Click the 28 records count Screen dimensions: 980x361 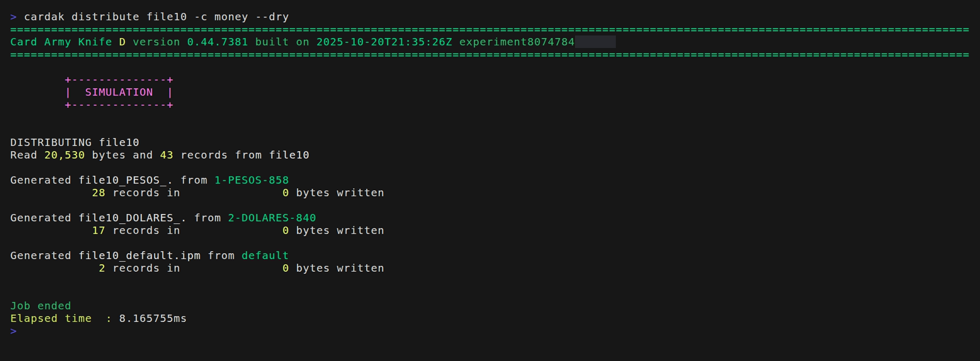pyautogui.click(x=99, y=193)
